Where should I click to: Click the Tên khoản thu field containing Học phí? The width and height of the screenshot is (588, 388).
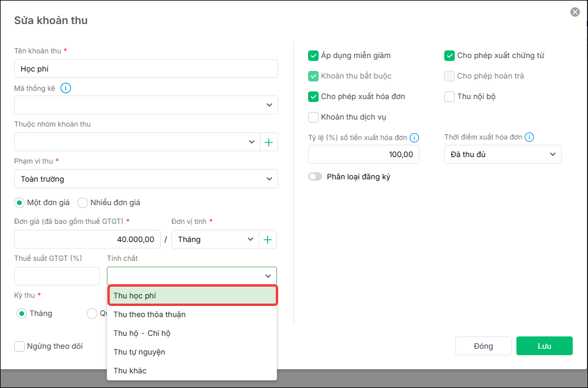tap(146, 69)
